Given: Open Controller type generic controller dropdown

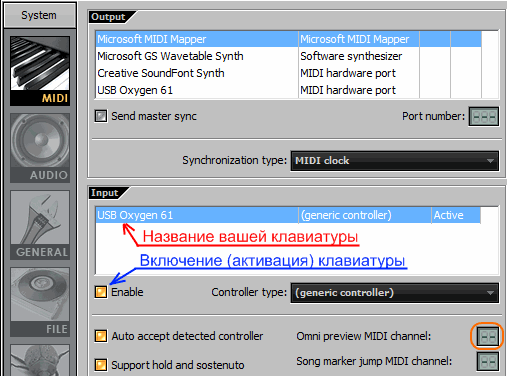Looking at the screenshot, I should (395, 293).
